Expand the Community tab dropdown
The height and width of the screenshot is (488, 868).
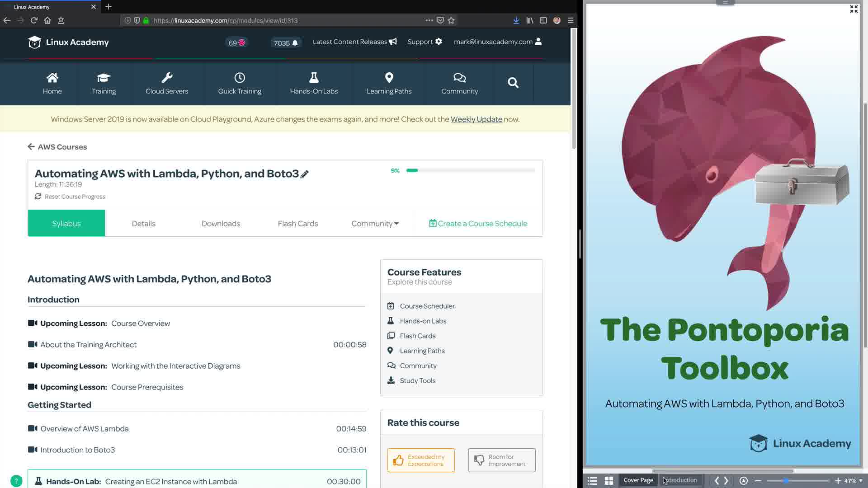pyautogui.click(x=375, y=223)
